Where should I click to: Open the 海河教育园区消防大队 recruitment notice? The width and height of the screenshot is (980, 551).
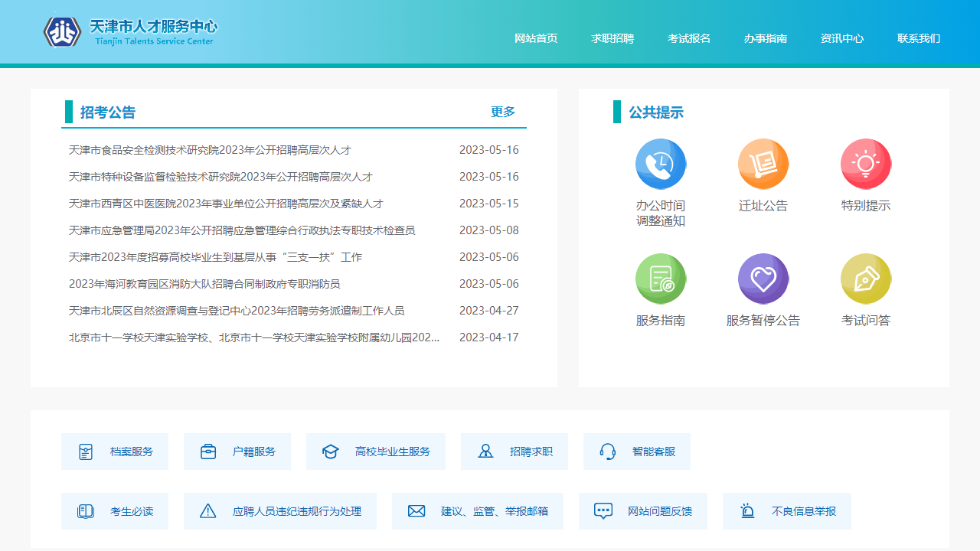204,284
